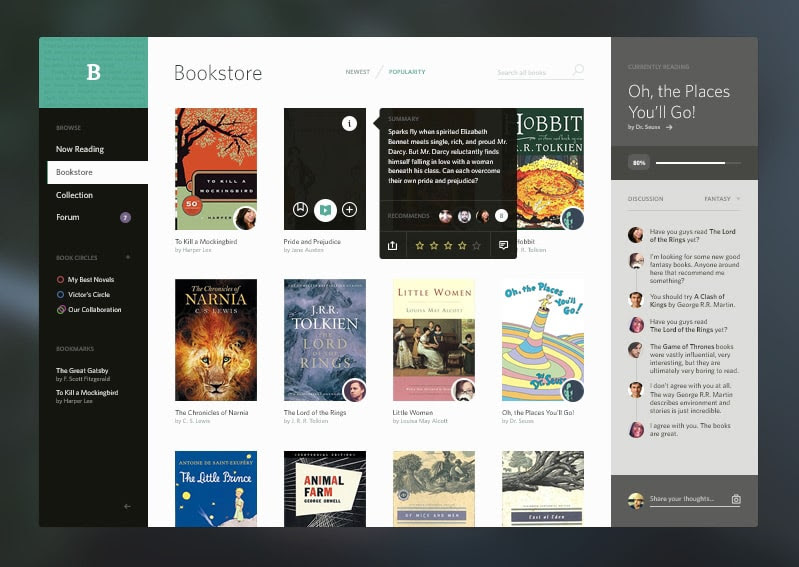Click user avatar beside Share your thoughts
Viewport: 799px width, 567px height.
(635, 500)
